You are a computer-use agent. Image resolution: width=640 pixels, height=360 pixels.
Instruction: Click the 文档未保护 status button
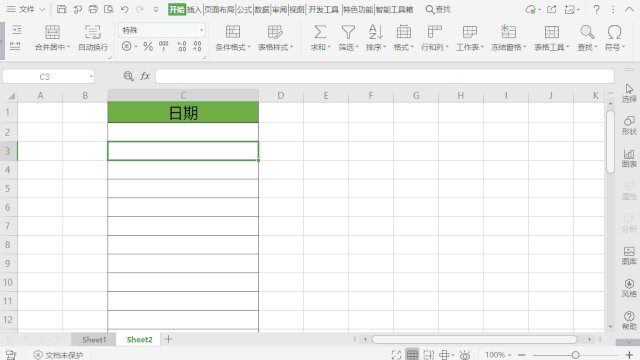tap(58, 355)
